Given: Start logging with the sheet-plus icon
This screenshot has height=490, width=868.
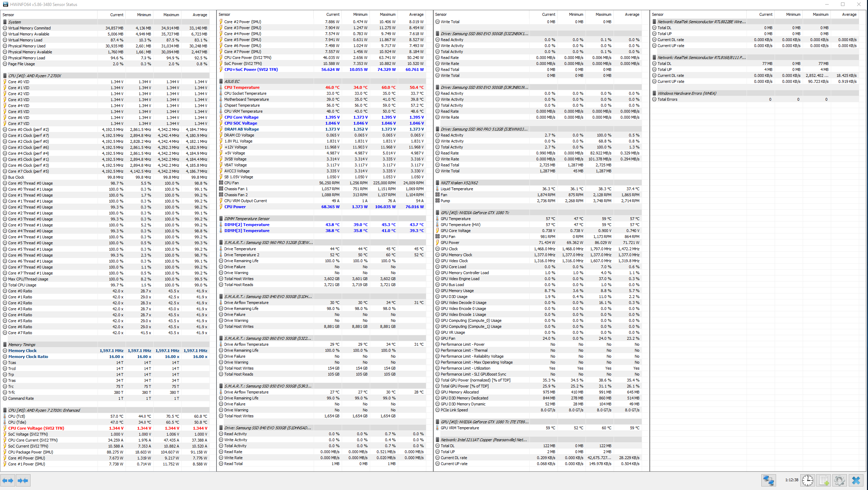Looking at the screenshot, I should click(824, 480).
